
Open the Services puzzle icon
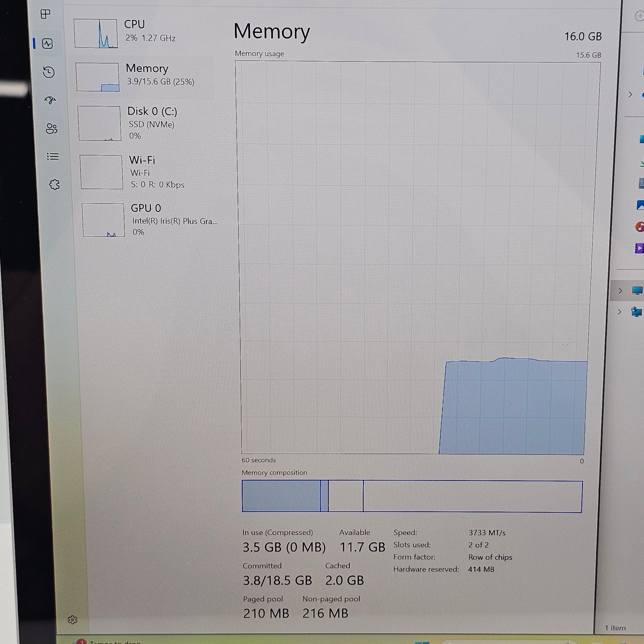[x=54, y=184]
